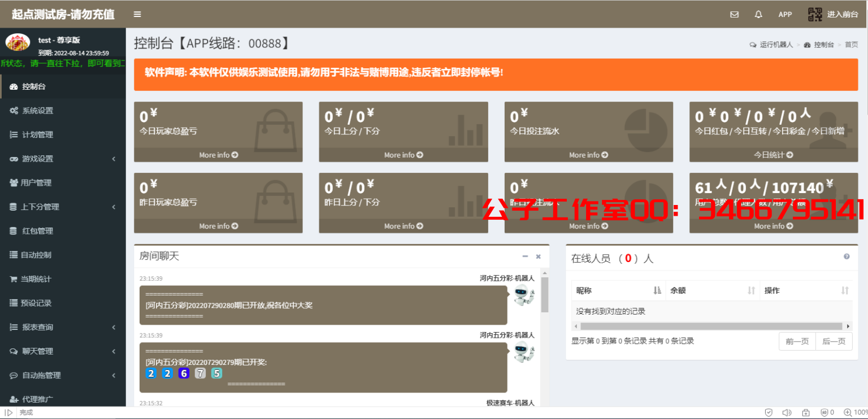Screen dimensions: 868x419
Task: Click More info under 昨日玩家总盈亏
Action: pyautogui.click(x=218, y=226)
